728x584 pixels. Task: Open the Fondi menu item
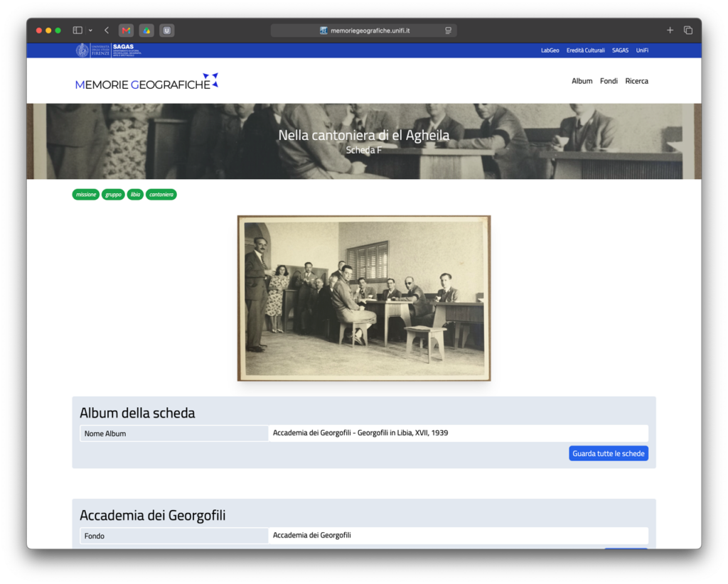pos(609,81)
